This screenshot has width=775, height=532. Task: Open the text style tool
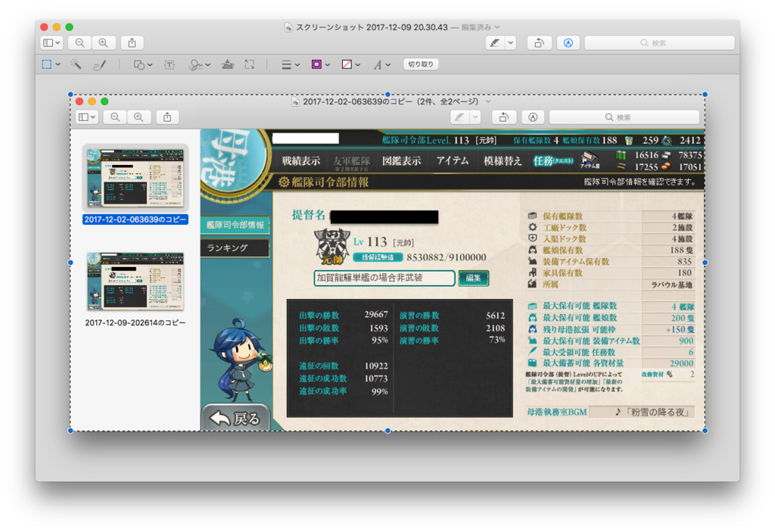pyautogui.click(x=378, y=65)
